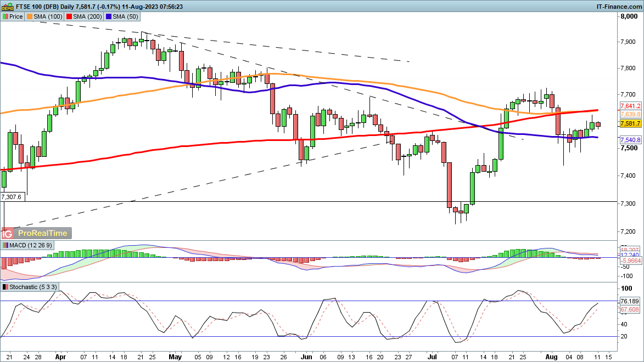The image size is (644, 362).
Task: Select the 7,307.6 horizontal level label
Action: (x=12, y=197)
